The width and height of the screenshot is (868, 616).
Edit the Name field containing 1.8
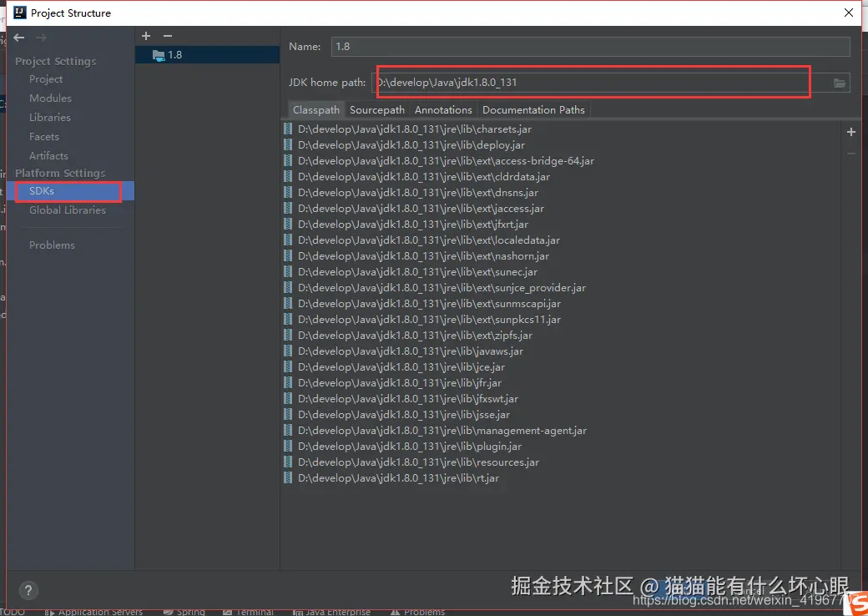(590, 47)
